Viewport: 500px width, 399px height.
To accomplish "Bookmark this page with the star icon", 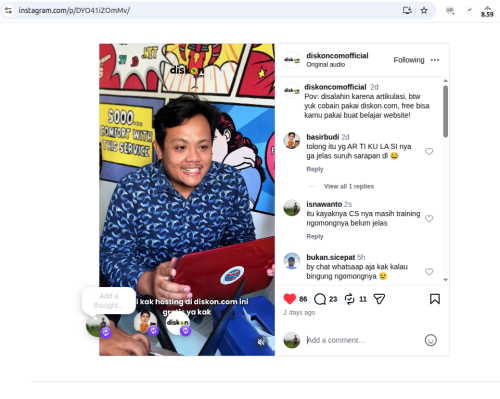I will click(424, 10).
